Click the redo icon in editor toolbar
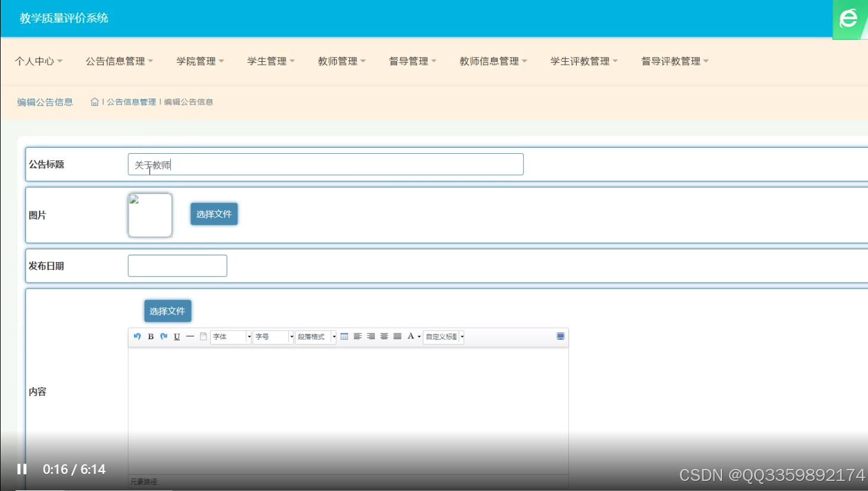868x491 pixels. [x=164, y=336]
